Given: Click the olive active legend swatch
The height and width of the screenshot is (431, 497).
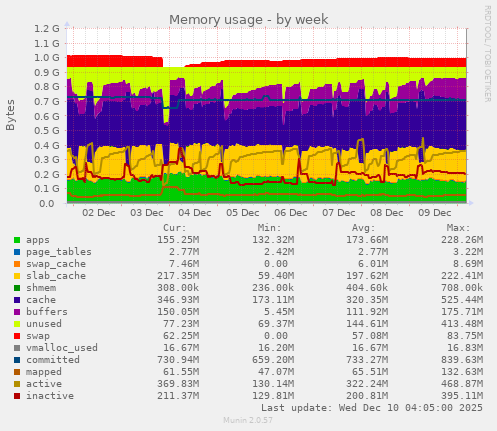Looking at the screenshot, I should pyautogui.click(x=17, y=384).
